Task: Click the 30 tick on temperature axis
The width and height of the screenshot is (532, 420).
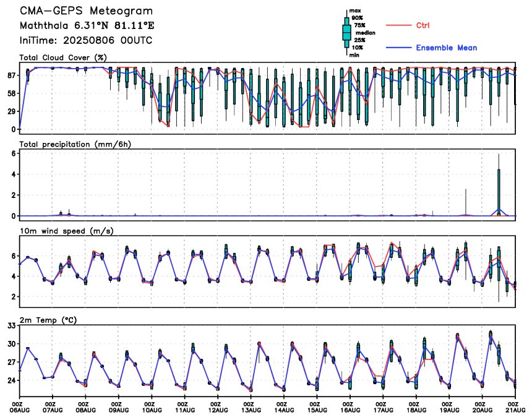Action: click(12, 344)
